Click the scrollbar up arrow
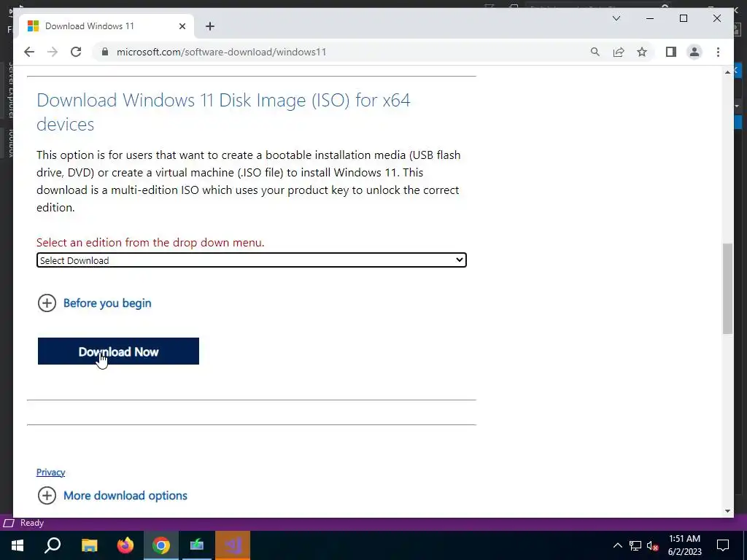747x560 pixels. coord(727,72)
